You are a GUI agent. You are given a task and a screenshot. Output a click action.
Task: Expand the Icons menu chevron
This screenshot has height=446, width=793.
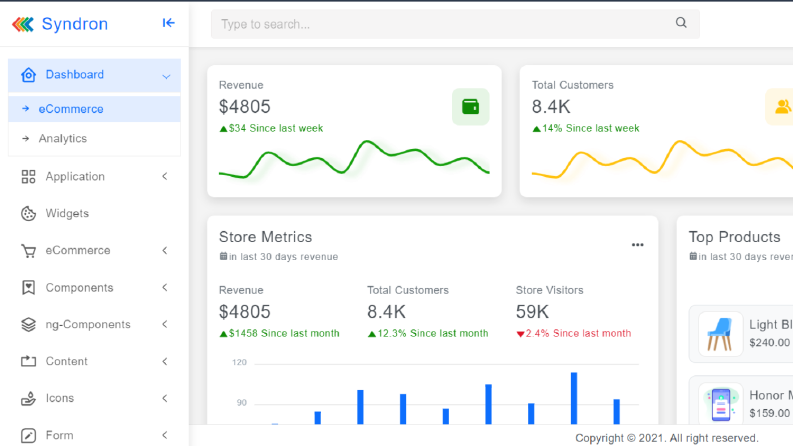click(165, 398)
